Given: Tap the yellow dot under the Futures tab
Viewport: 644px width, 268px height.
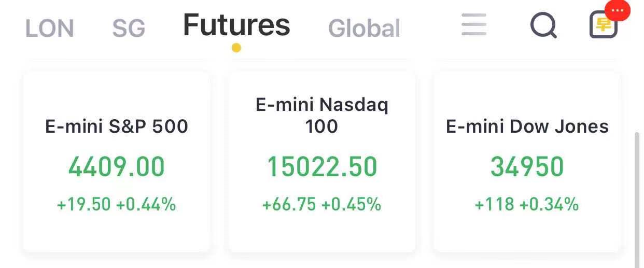Looking at the screenshot, I should 236,48.
